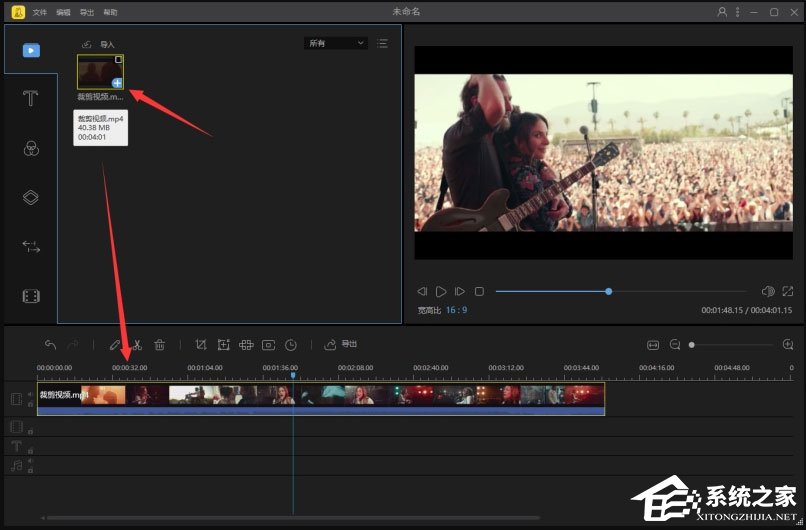Image resolution: width=806 pixels, height=530 pixels.
Task: Step to next frame in preview
Action: click(460, 291)
